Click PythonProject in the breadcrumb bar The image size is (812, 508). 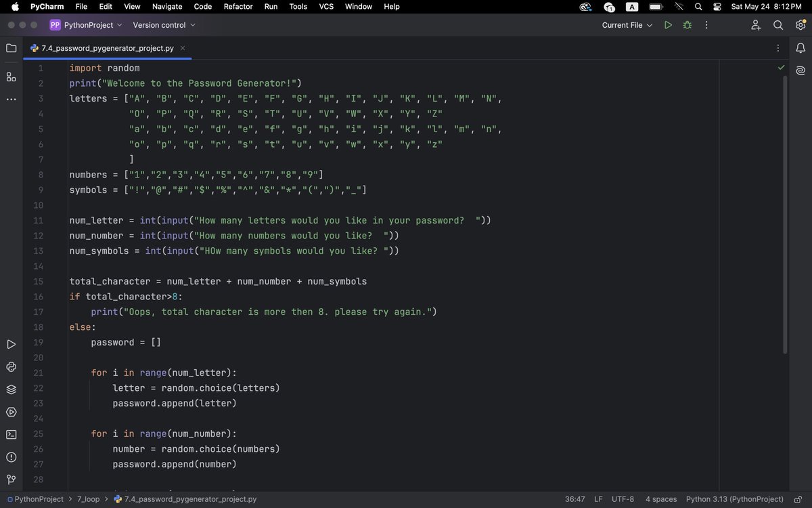(35, 499)
